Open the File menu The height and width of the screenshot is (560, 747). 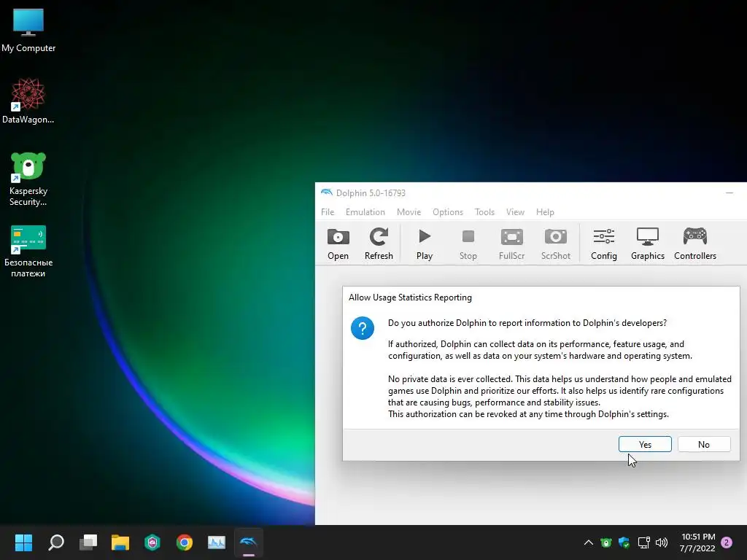328,212
